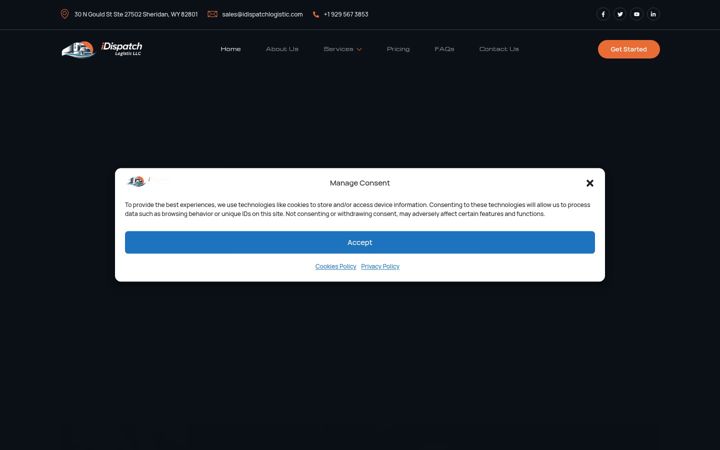720x450 pixels.
Task: Open the FAQs menu item
Action: pos(444,49)
